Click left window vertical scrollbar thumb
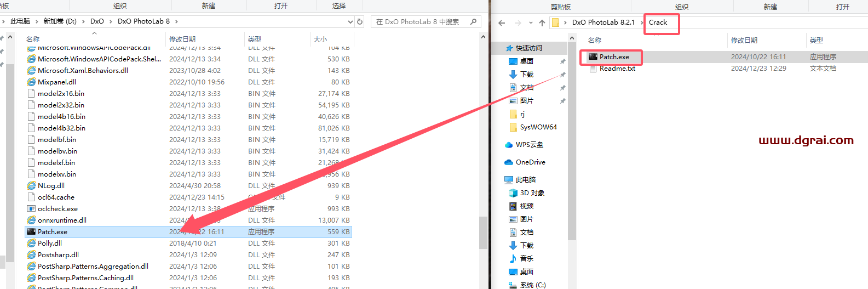This screenshot has height=289, width=868. tap(482, 233)
